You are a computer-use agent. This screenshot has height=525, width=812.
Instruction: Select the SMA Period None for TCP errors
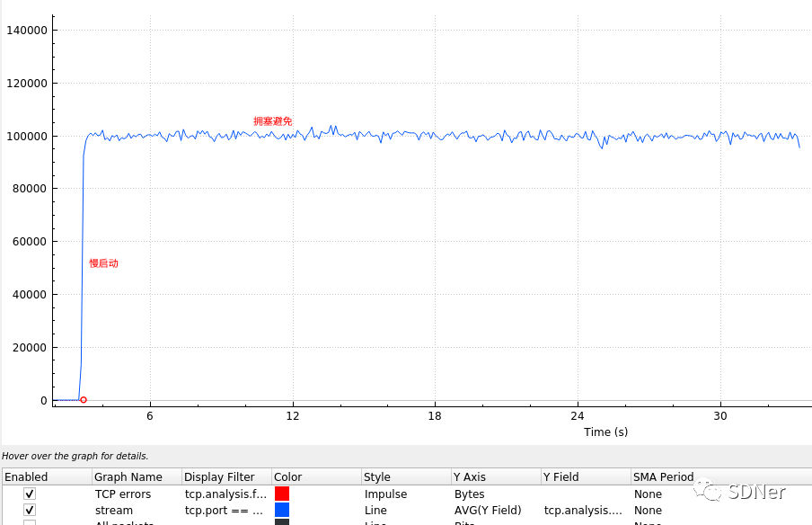[648, 494]
